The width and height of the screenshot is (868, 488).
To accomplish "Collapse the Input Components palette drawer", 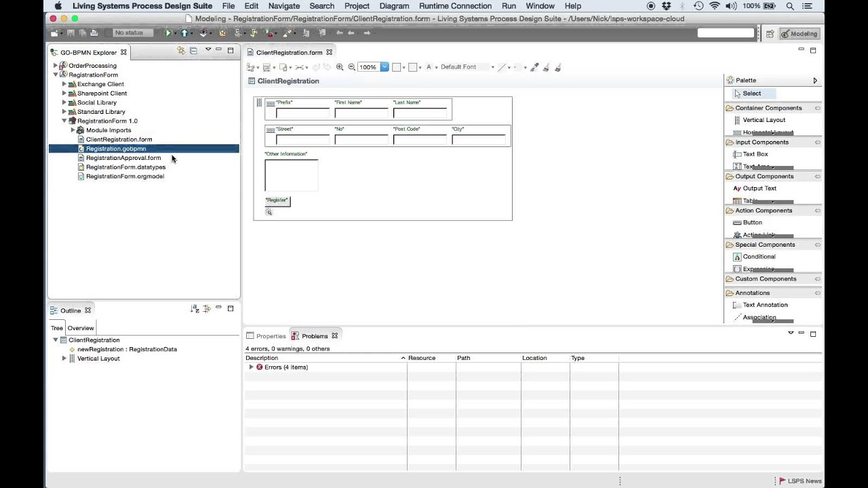I will [x=817, y=142].
